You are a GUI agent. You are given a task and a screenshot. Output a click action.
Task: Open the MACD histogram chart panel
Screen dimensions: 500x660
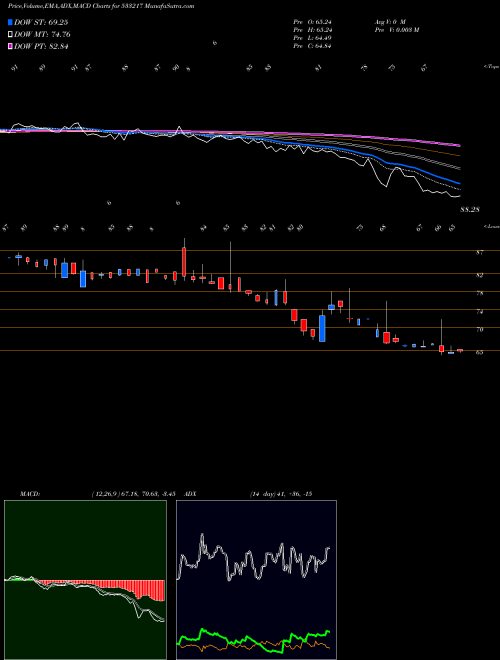[85, 580]
